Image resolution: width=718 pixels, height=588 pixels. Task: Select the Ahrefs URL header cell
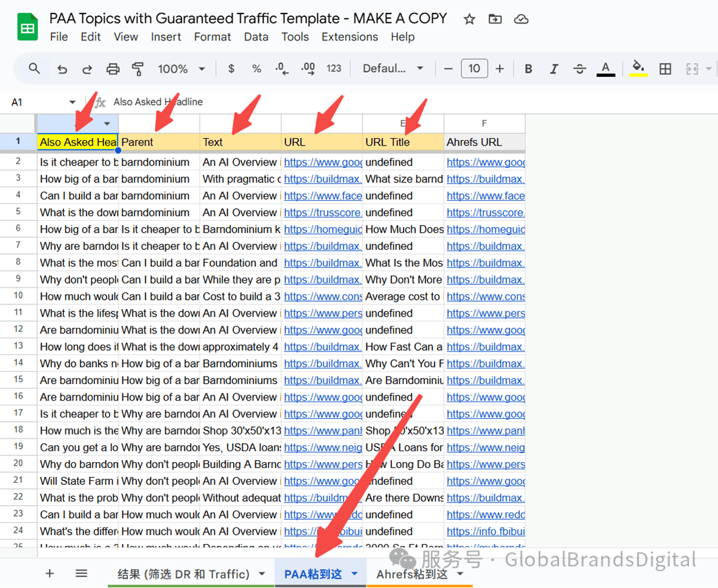[484, 142]
